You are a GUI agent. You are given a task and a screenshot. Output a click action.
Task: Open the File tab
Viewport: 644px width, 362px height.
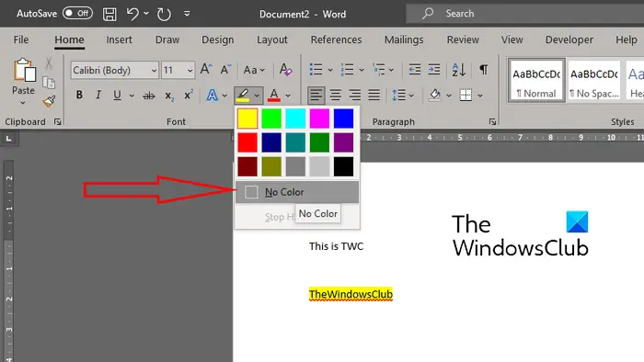pos(21,40)
